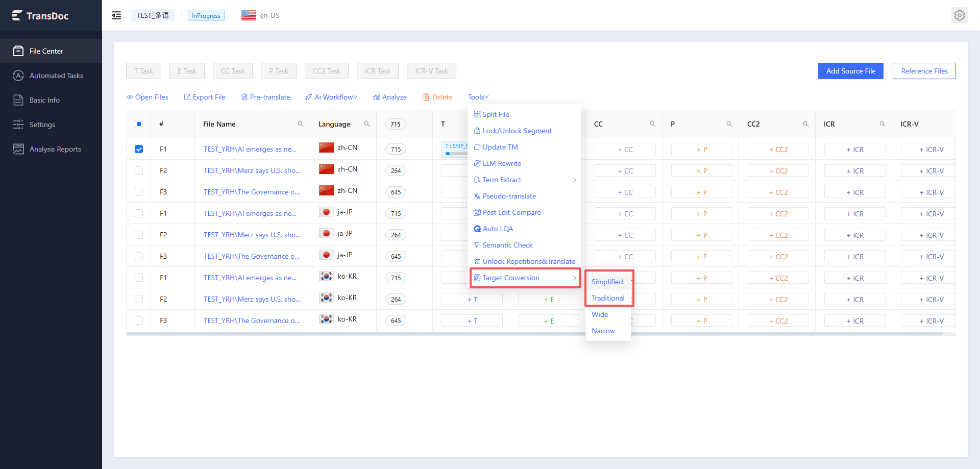The width and height of the screenshot is (980, 469).
Task: Open settings via the gear icon
Action: pos(960,15)
